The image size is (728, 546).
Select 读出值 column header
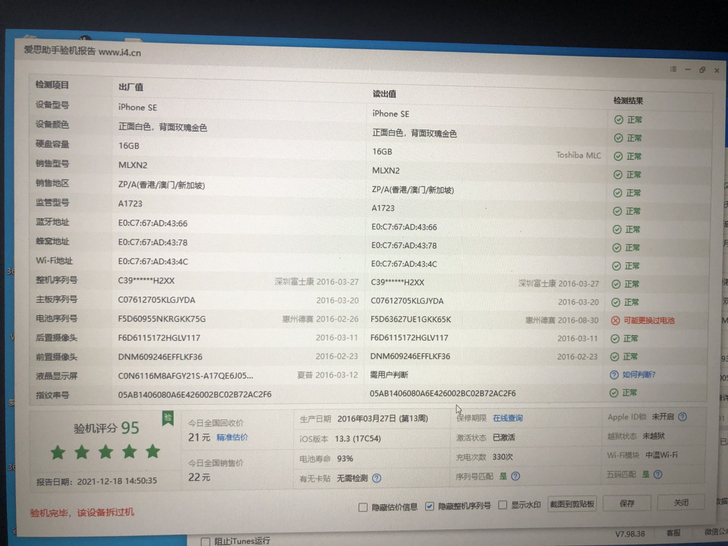coord(384,93)
